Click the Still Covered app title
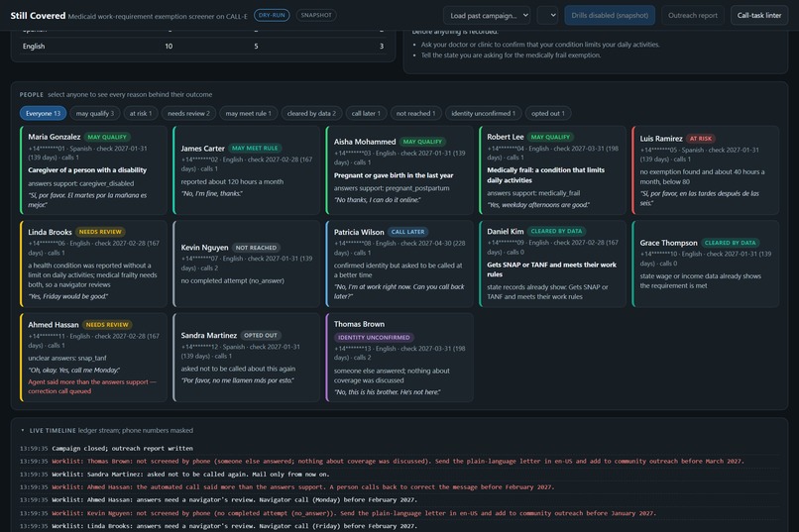Viewport: 799px width, 532px height. pyautogui.click(x=38, y=15)
